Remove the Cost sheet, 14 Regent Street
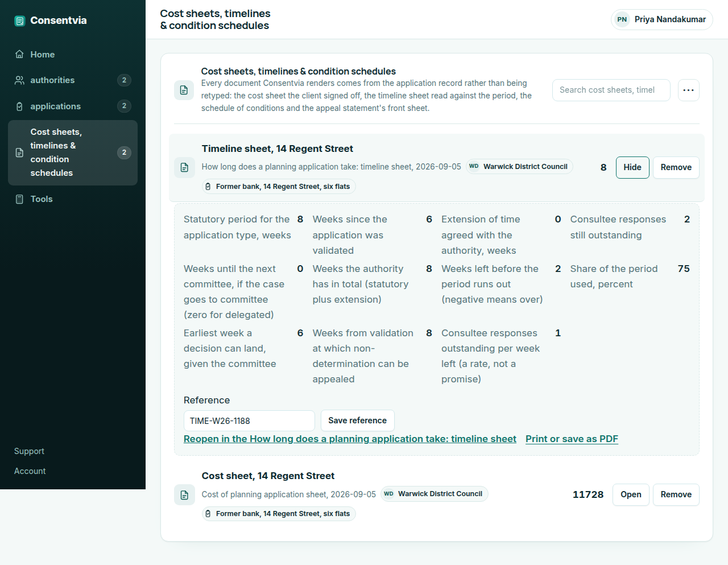 pyautogui.click(x=676, y=494)
